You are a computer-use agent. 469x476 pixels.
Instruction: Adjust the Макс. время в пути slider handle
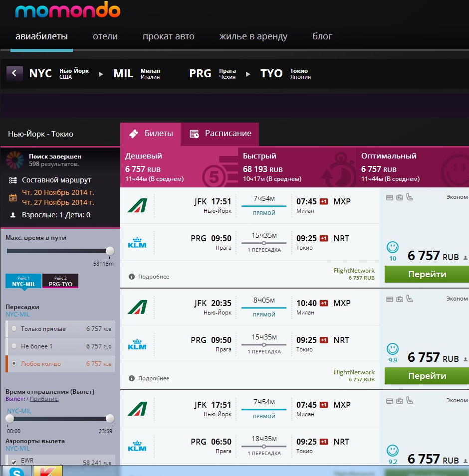(110, 251)
